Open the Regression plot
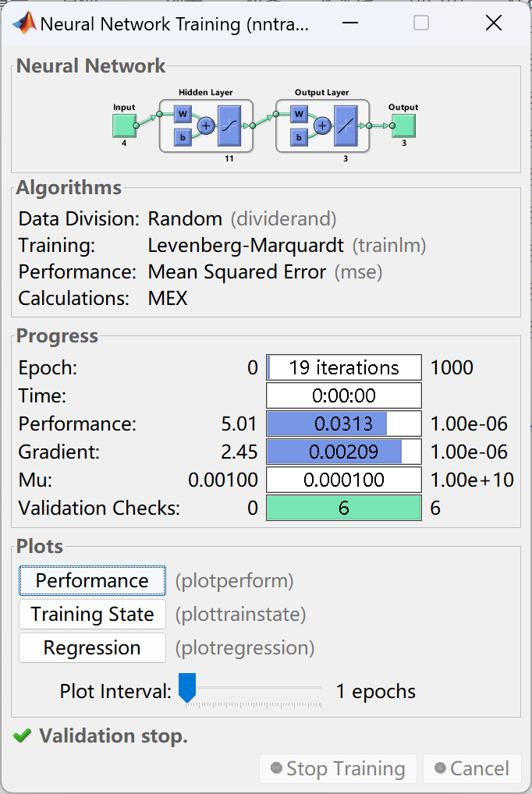 (92, 647)
